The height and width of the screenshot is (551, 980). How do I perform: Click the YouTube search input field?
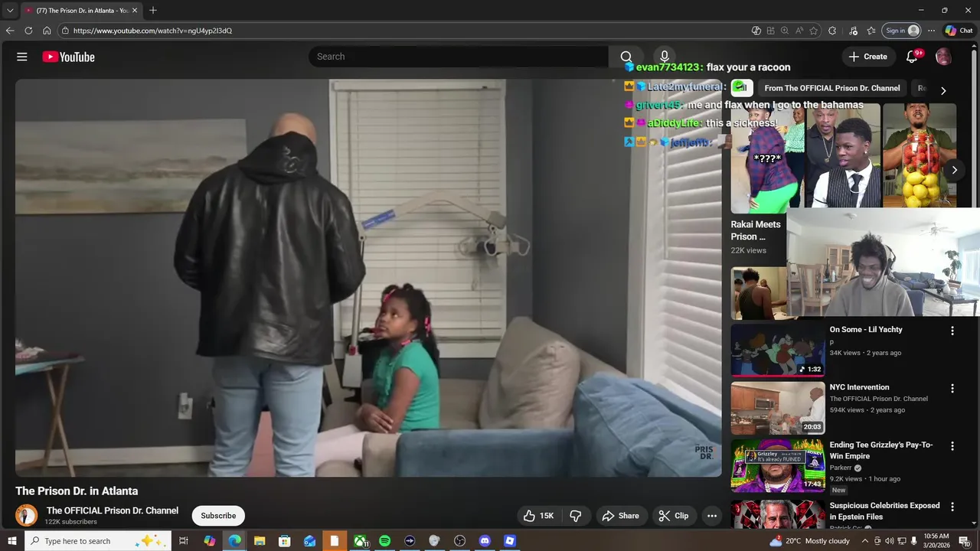click(x=458, y=57)
